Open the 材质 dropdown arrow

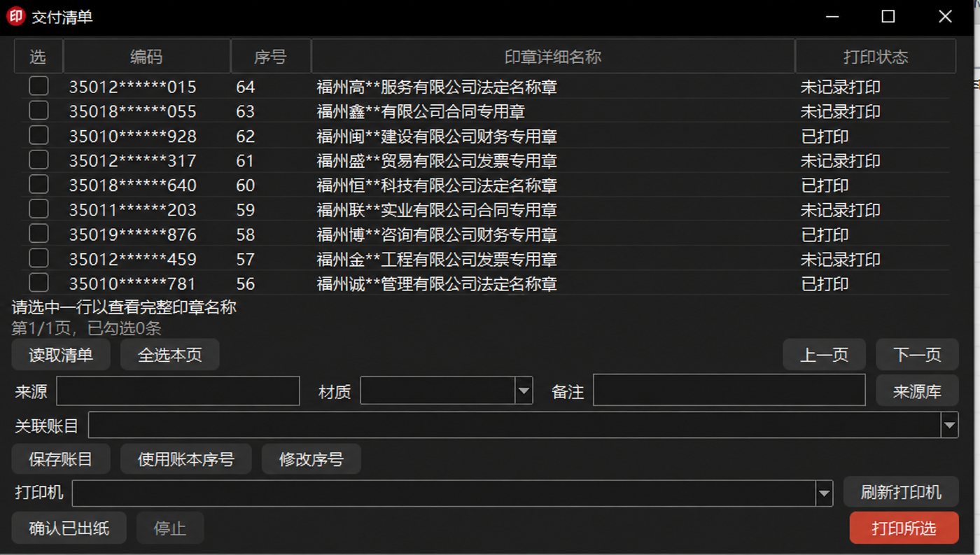coord(524,391)
